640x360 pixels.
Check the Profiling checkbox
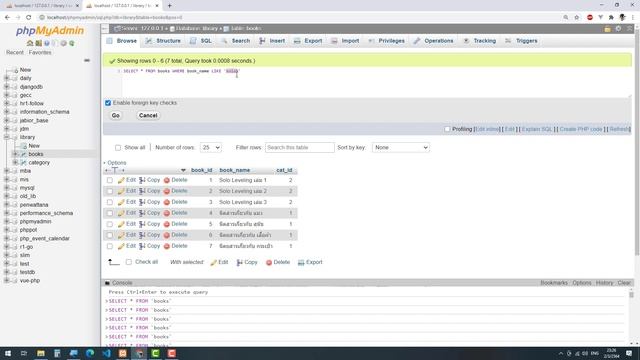447,129
